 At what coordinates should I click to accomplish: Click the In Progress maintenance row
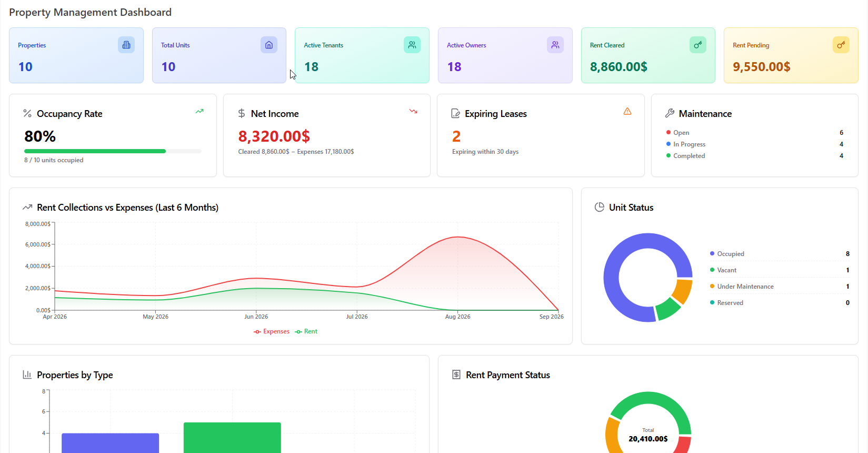coord(755,144)
